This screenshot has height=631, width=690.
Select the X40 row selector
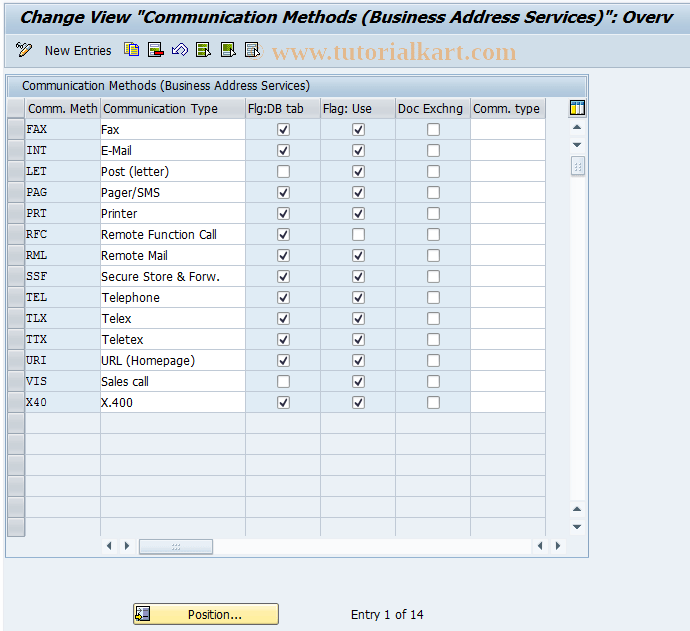click(16, 402)
